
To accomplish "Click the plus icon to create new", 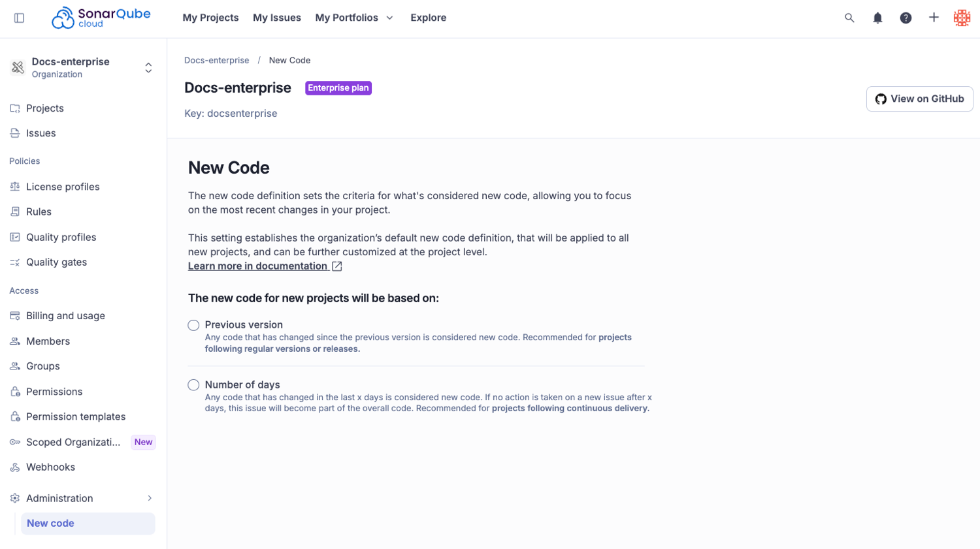I will [934, 18].
